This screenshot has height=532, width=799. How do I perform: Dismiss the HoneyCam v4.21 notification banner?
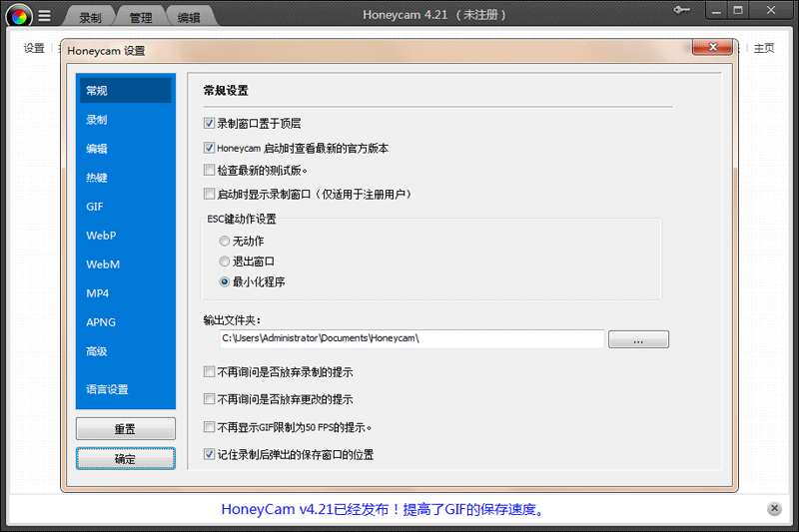click(x=774, y=509)
